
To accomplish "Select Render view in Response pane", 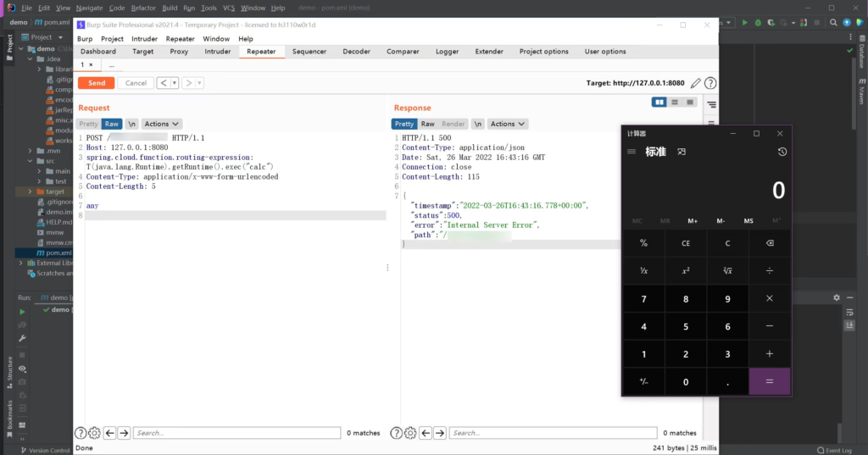I will [453, 124].
